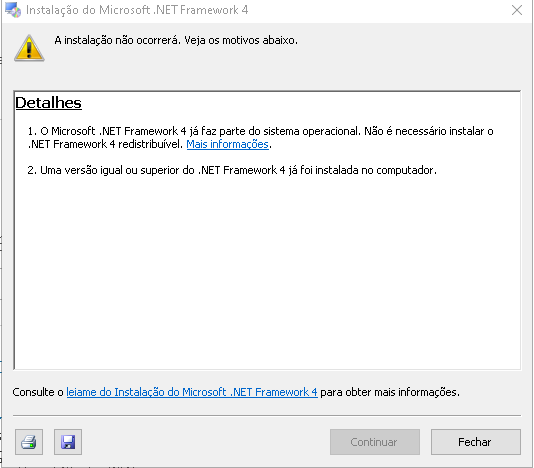This screenshot has height=468, width=534.
Task: Click reason 2 about versão igual ou superior
Action: (232, 170)
